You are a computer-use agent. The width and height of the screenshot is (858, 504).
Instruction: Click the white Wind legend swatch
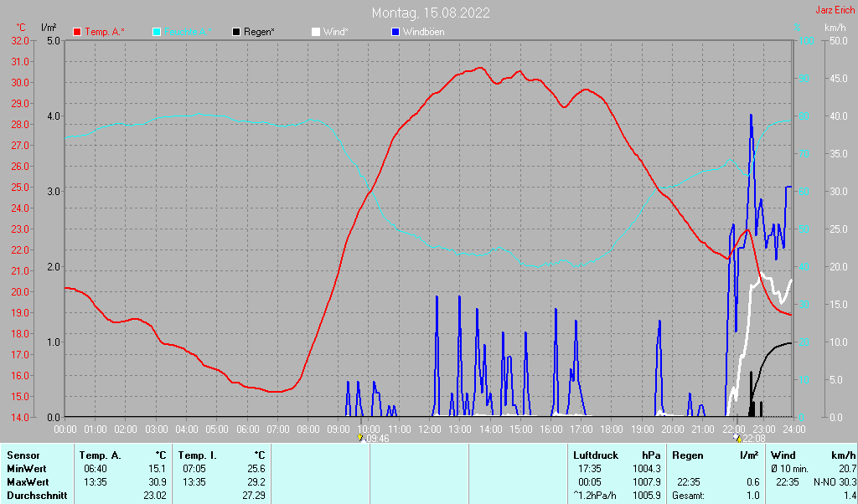(316, 32)
